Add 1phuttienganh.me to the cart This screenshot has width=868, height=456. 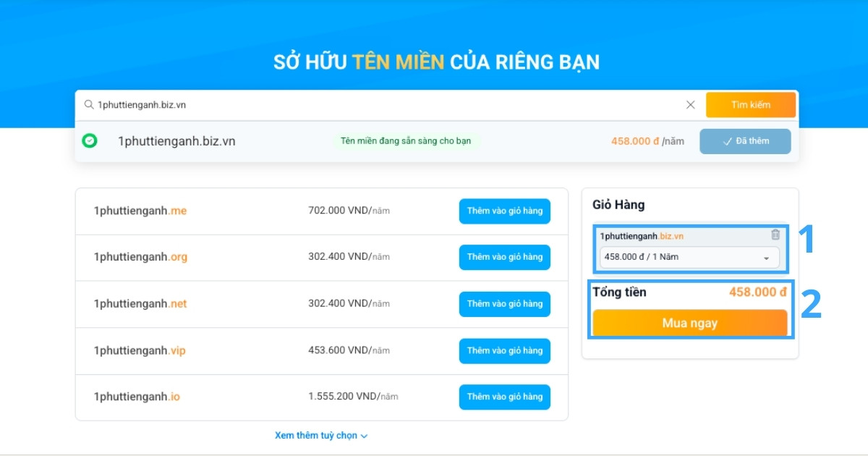(x=504, y=211)
